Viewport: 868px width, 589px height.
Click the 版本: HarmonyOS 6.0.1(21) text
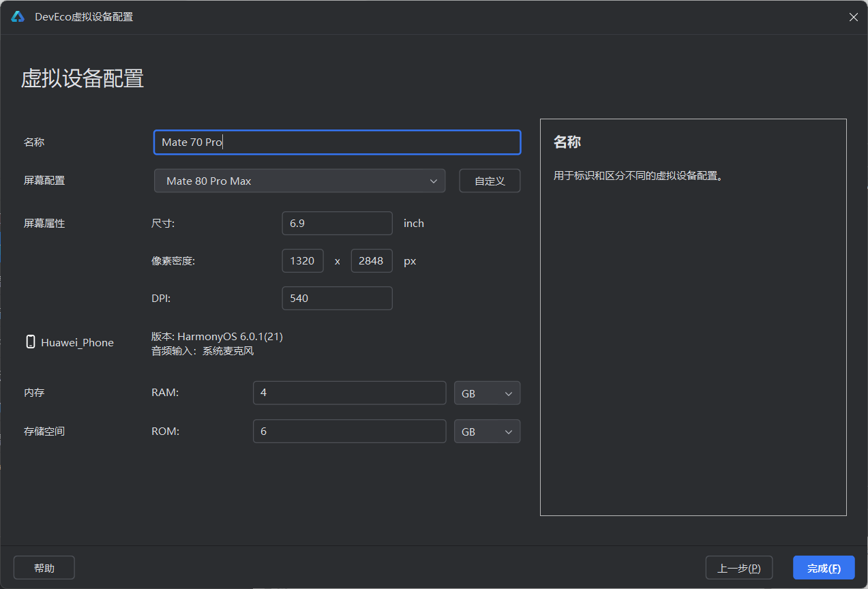coord(217,336)
